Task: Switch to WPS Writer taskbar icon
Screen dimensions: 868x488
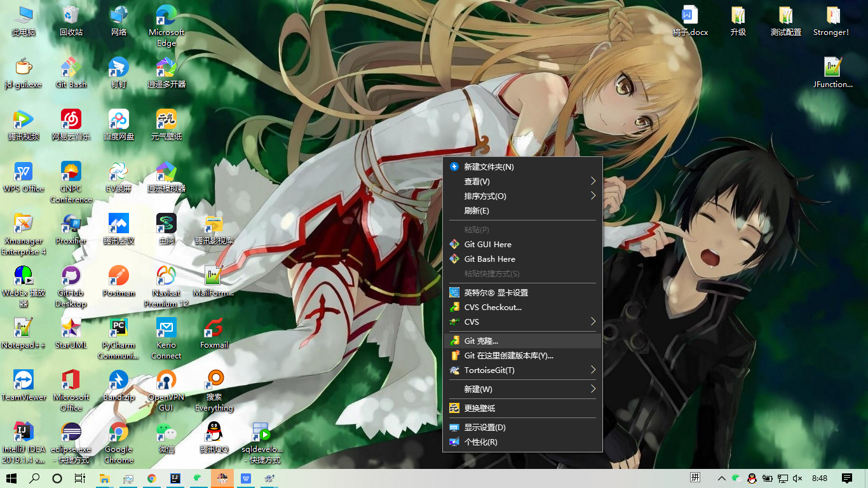Action: [x=245, y=478]
